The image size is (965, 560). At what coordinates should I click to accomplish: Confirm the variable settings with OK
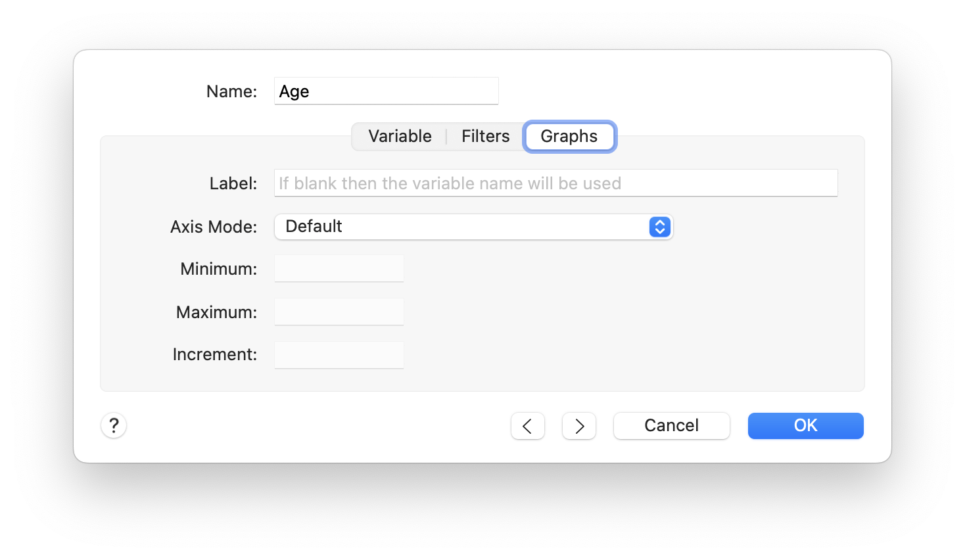pyautogui.click(x=805, y=425)
